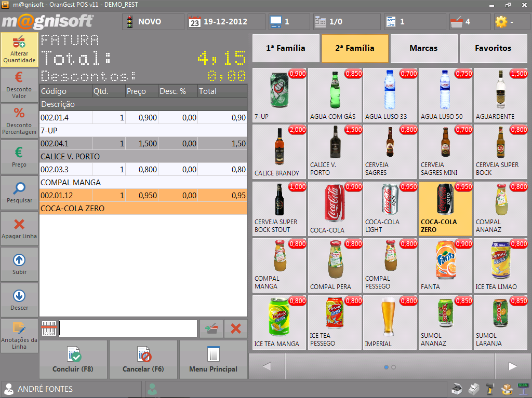Viewport: 532px width, 398px height.
Task: Add 7-UP product to invoice
Action: (279, 95)
